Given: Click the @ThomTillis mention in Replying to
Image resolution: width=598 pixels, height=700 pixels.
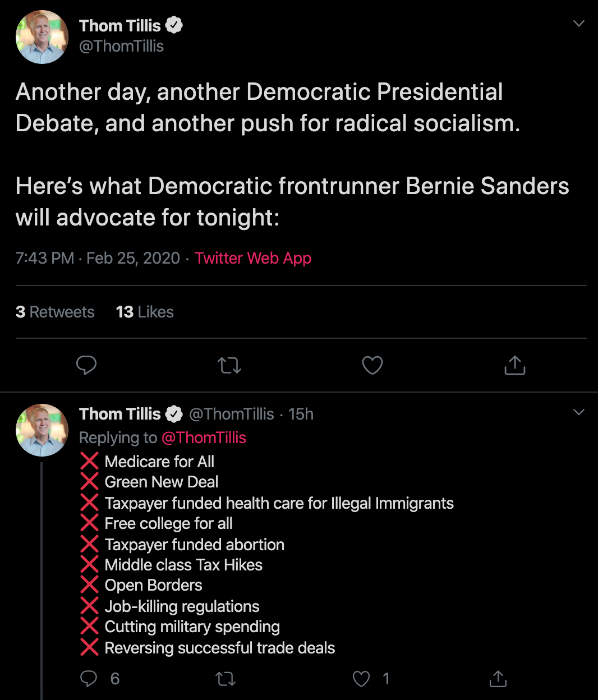Looking at the screenshot, I should (204, 437).
